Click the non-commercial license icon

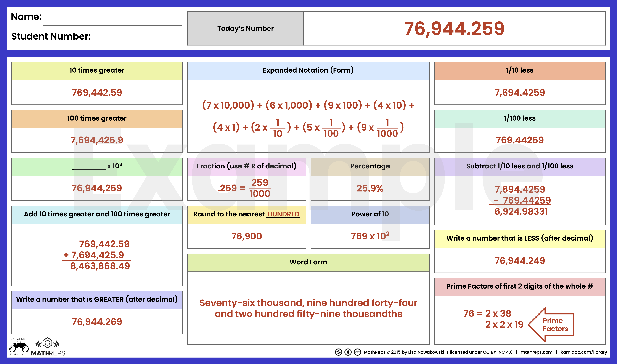[x=338, y=352]
